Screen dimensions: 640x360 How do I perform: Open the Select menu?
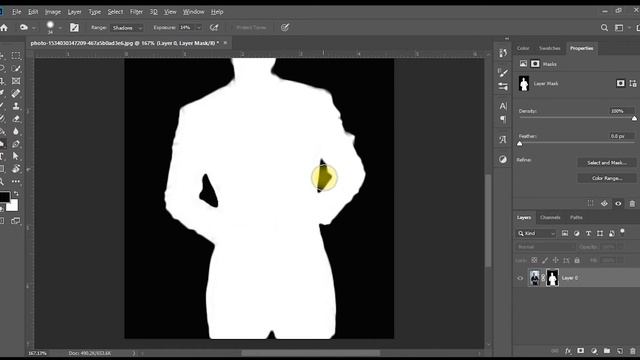115,12
